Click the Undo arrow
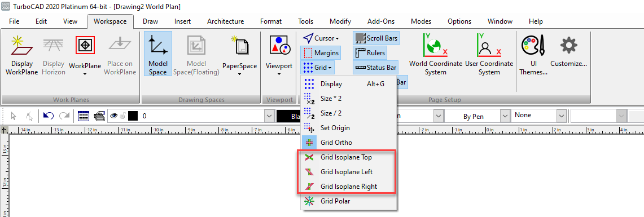 coord(49,116)
